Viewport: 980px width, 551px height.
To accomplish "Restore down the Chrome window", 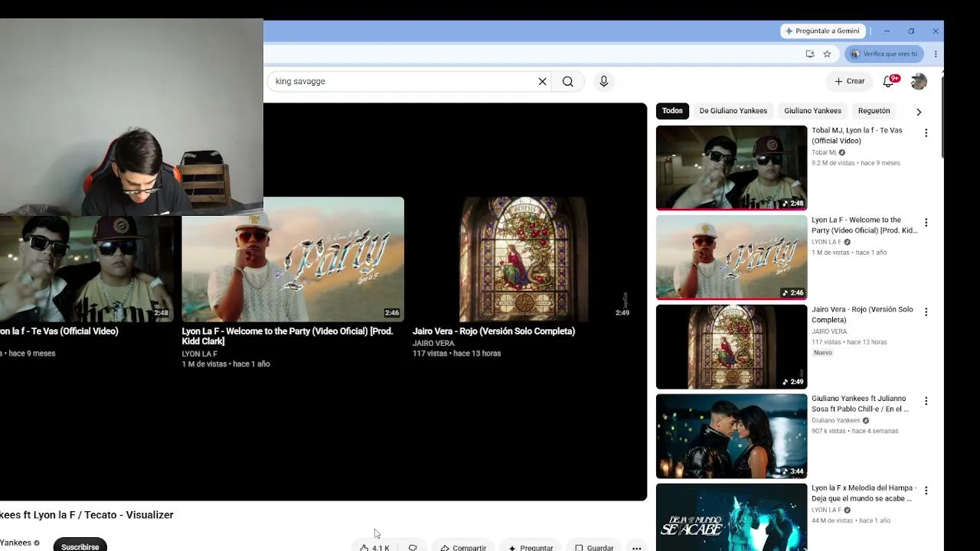I will point(911,31).
